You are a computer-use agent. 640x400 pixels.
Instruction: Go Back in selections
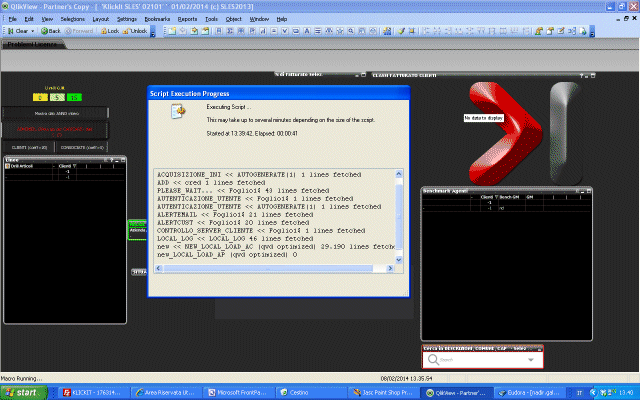click(x=51, y=31)
